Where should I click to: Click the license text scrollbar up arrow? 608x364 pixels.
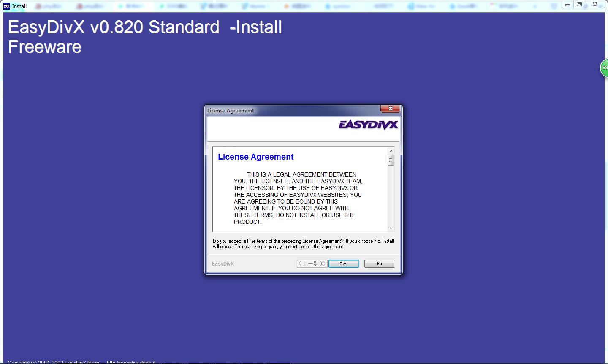pyautogui.click(x=391, y=151)
